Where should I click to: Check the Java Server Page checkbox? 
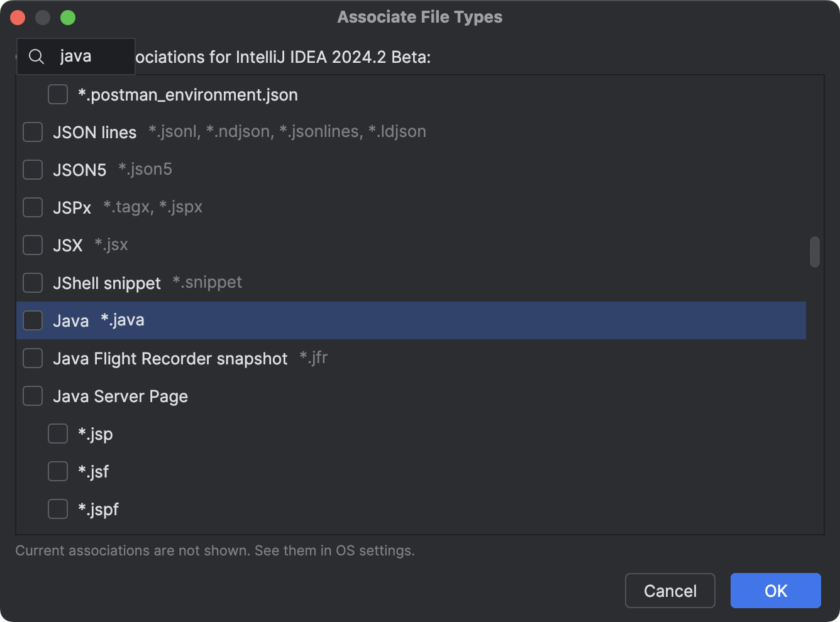[x=32, y=396]
